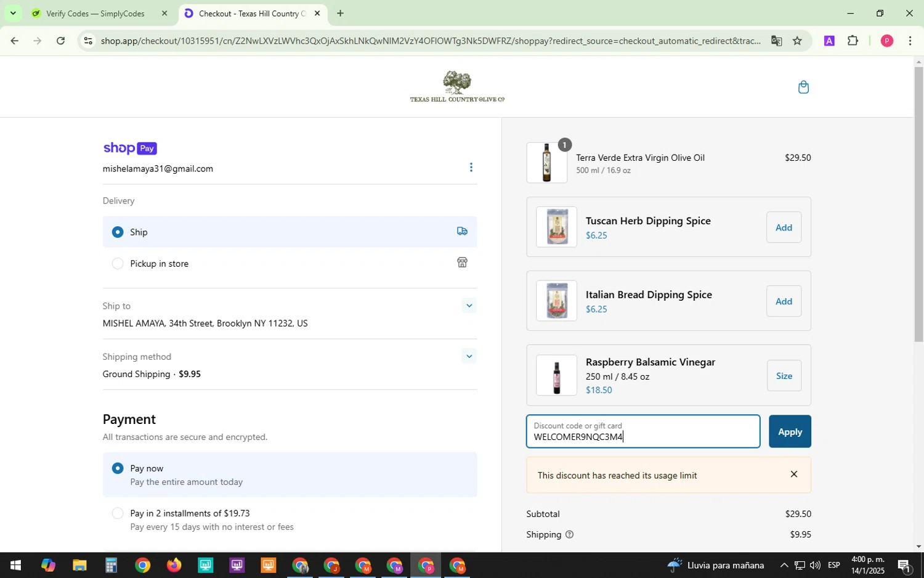The image size is (924, 578).
Task: Click the Terra Verde Olive Oil thumbnail
Action: click(x=547, y=163)
